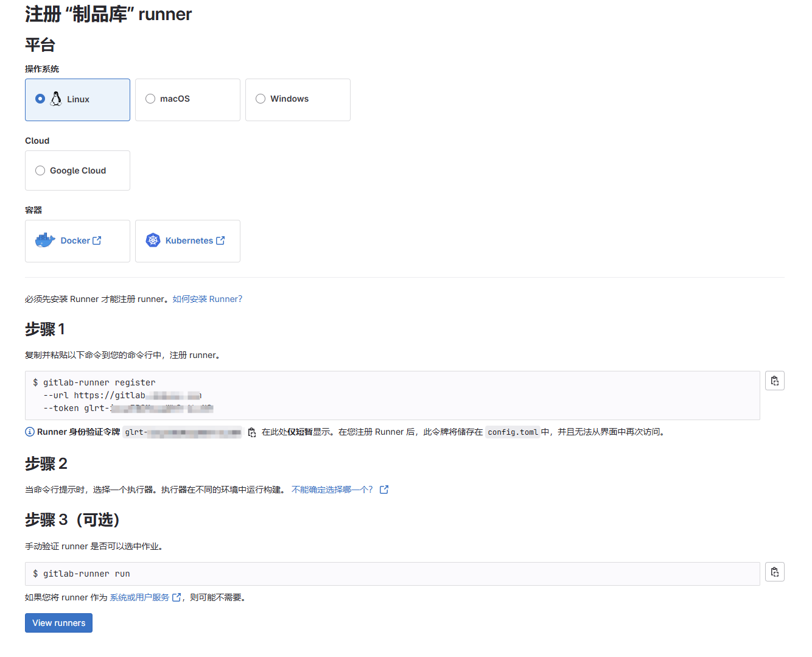The image size is (812, 657).
Task: Click the gitlab-runner run code block
Action: point(393,574)
